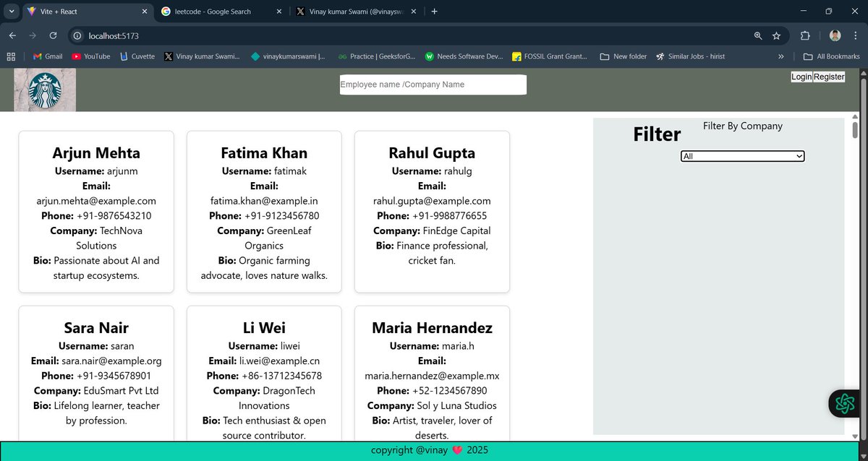
Task: Restore down the Chrome window
Action: (x=829, y=12)
